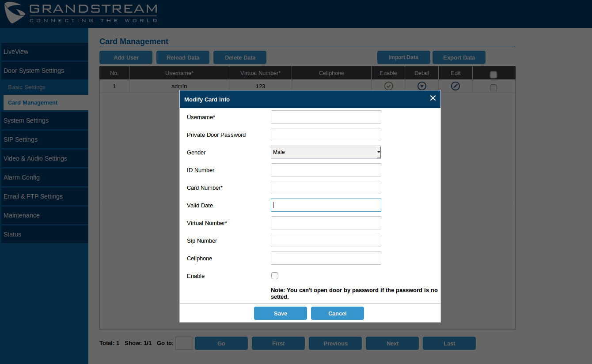Select Card Management submenu
Screen dimensions: 592x364
point(46,103)
